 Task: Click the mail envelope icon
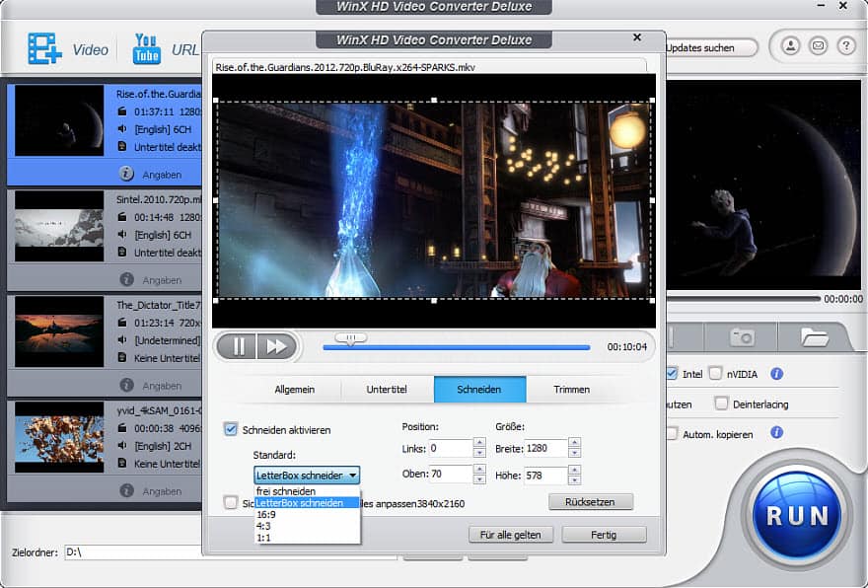pos(818,46)
